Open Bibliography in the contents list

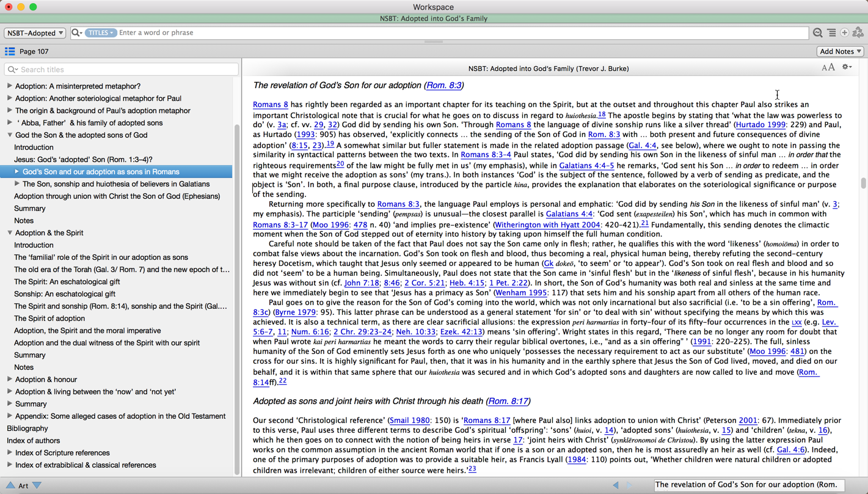pyautogui.click(x=27, y=429)
